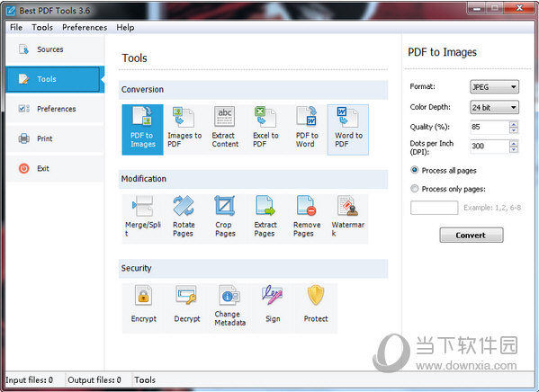Open the Tools menu in menu bar
Screen dimensions: 539x392
[42, 28]
